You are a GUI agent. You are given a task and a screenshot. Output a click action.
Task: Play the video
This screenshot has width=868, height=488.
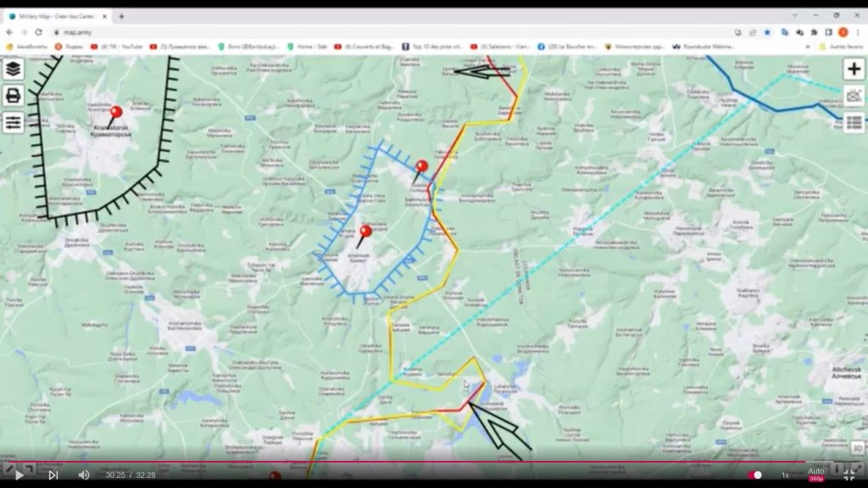click(19, 475)
